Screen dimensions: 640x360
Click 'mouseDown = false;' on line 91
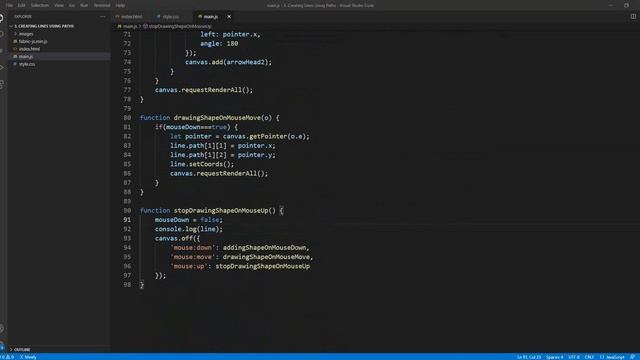189,220
